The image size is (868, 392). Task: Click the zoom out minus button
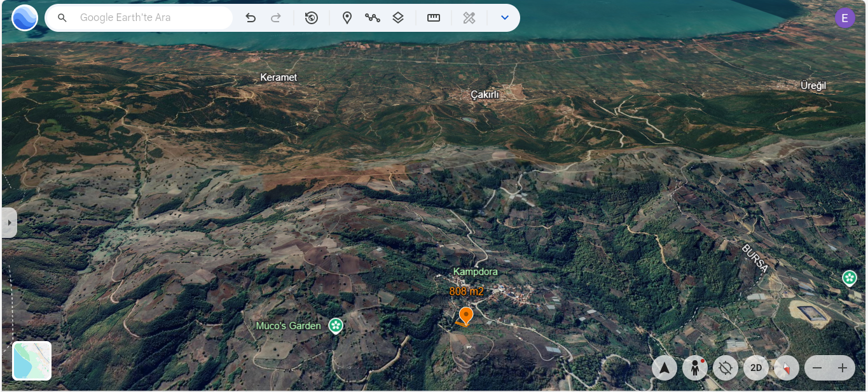tap(817, 368)
